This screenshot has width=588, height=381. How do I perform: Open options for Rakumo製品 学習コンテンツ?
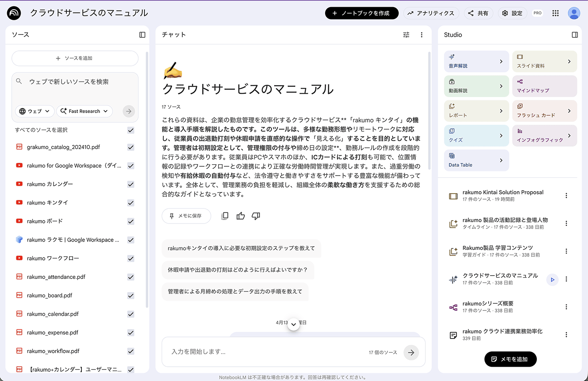tap(566, 251)
